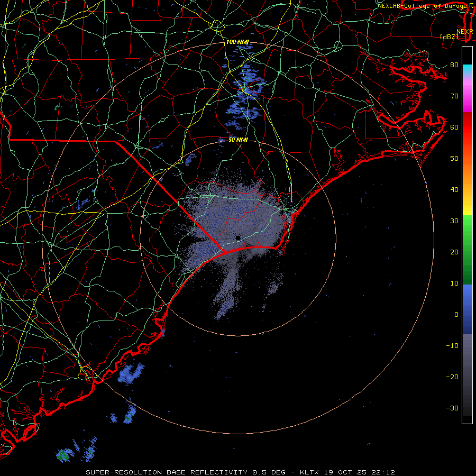This screenshot has height=476, width=476.
Task: Select the "NEXLAB-College of DuPage" header text
Action: [423, 6]
